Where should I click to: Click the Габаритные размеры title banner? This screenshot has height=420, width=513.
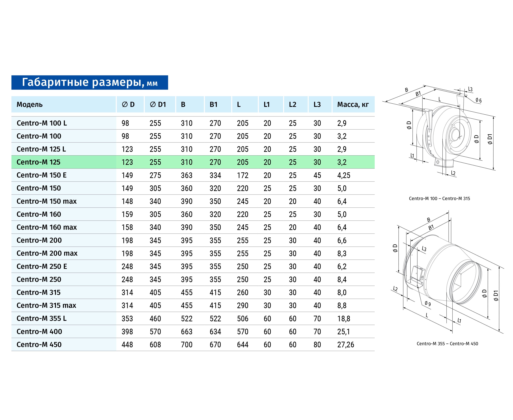[x=90, y=82]
